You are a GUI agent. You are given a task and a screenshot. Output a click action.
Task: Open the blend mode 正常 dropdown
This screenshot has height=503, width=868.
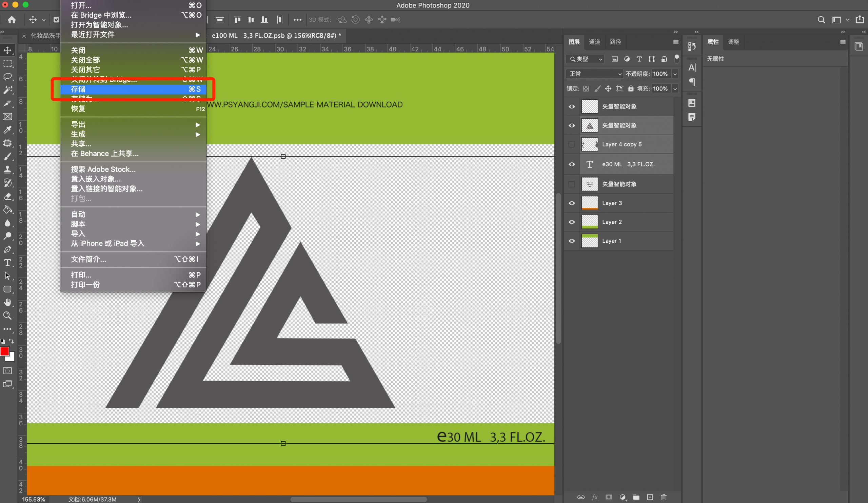595,74
